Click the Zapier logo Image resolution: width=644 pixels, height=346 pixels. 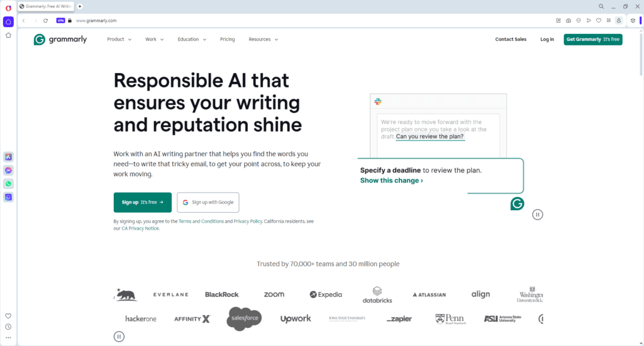(399, 319)
